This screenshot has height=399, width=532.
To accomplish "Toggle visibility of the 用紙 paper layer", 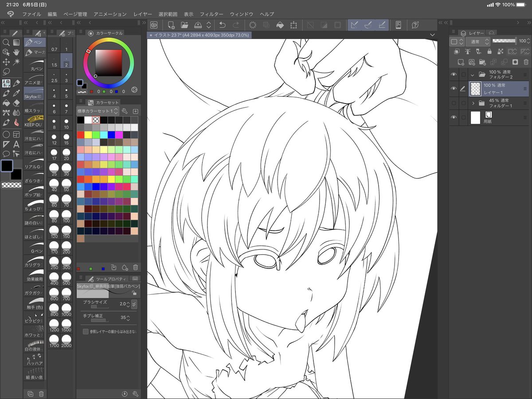I will pos(454,117).
